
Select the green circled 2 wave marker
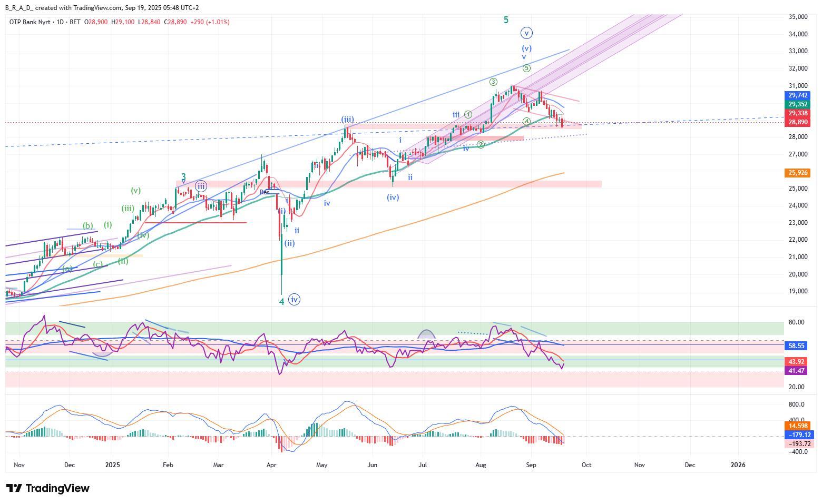click(x=481, y=144)
